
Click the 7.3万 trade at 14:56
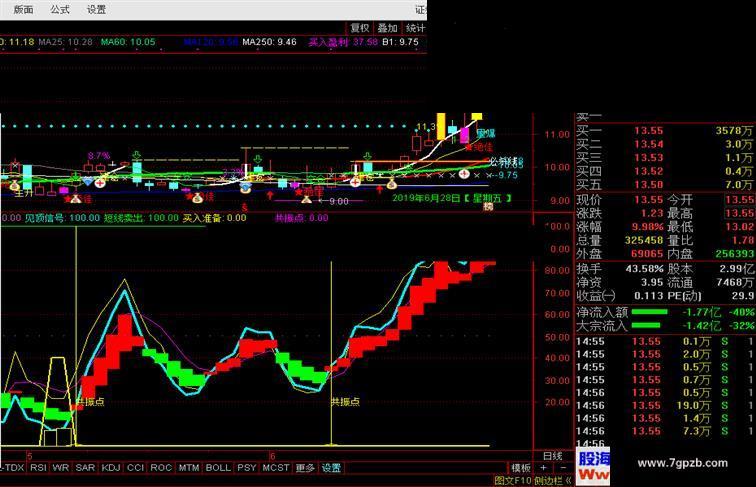pyautogui.click(x=697, y=431)
